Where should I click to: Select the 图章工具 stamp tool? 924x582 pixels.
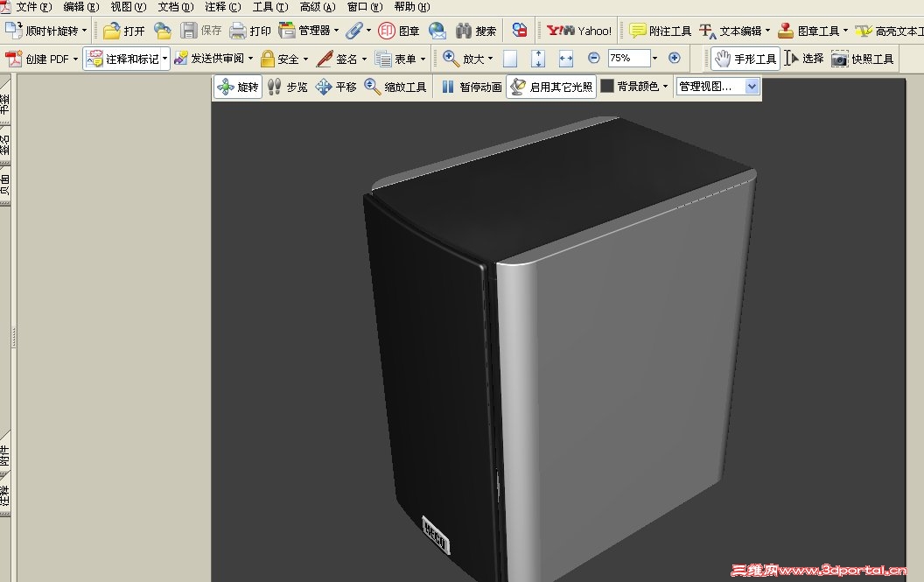808,31
